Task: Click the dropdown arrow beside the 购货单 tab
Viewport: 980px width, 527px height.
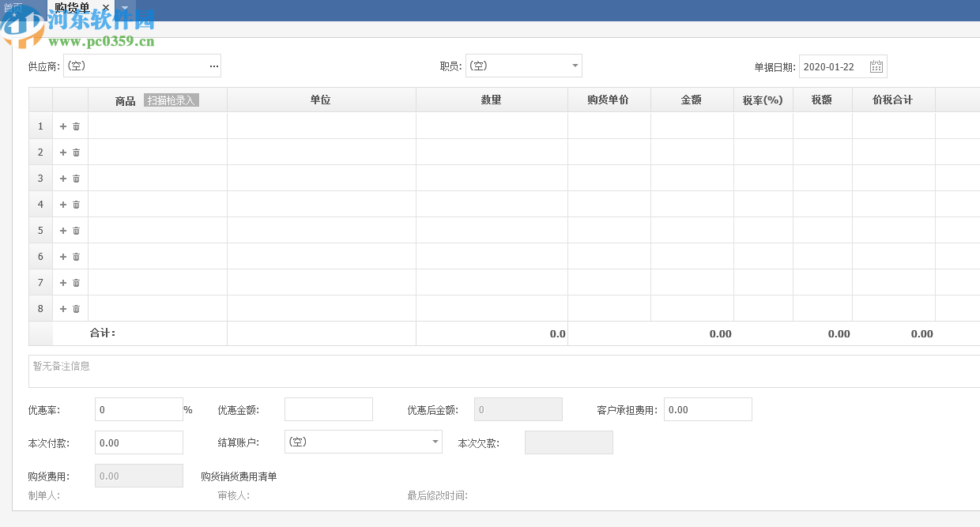Action: 123,8
